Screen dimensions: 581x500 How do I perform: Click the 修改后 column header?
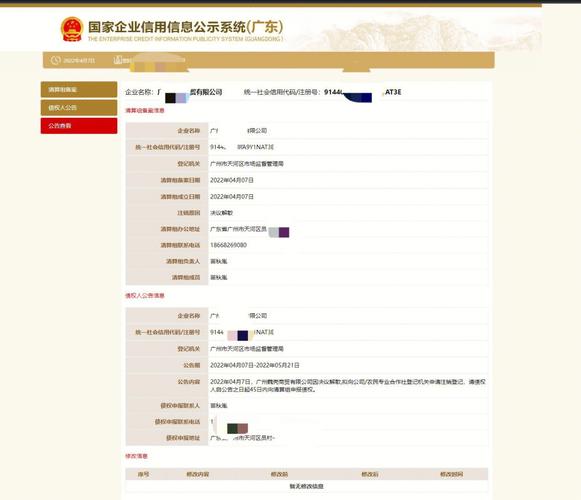pos(370,474)
